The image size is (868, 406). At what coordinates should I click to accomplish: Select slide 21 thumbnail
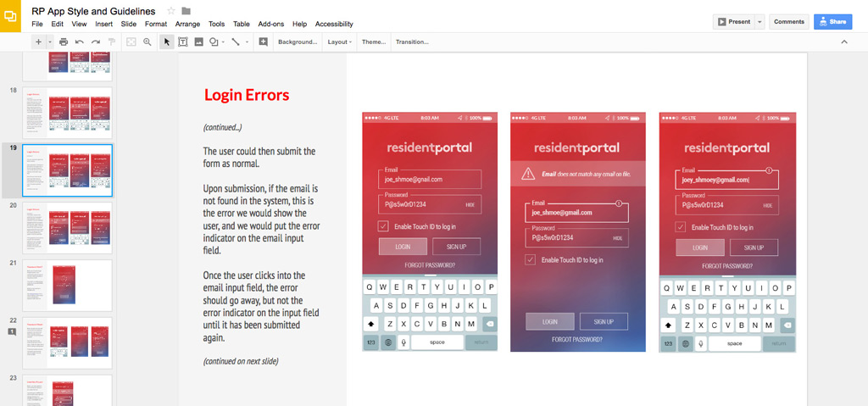[x=67, y=286]
